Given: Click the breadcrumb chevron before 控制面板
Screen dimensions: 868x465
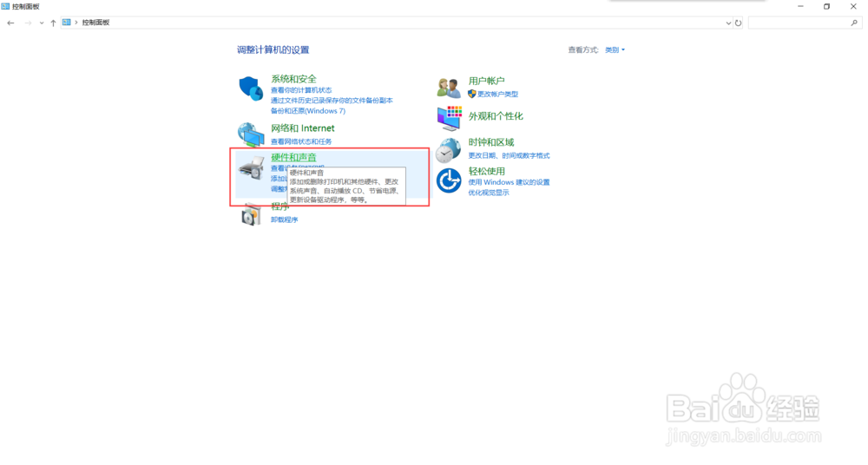Looking at the screenshot, I should tap(76, 23).
